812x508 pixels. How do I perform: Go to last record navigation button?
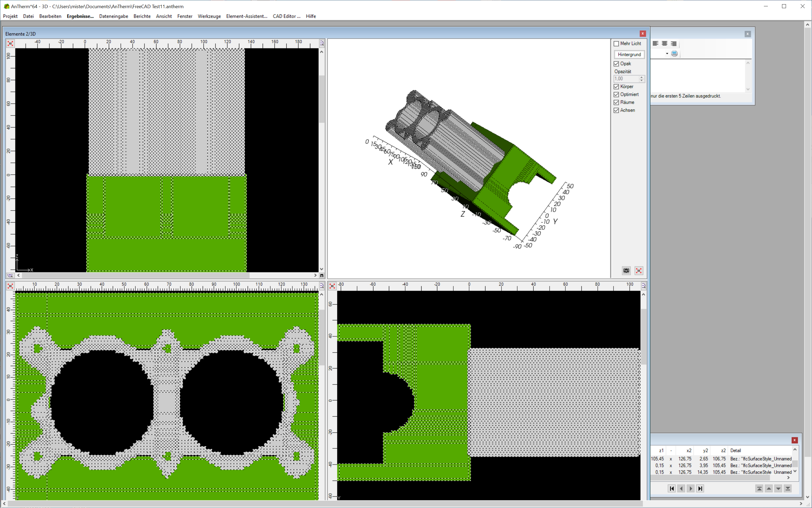pos(700,489)
